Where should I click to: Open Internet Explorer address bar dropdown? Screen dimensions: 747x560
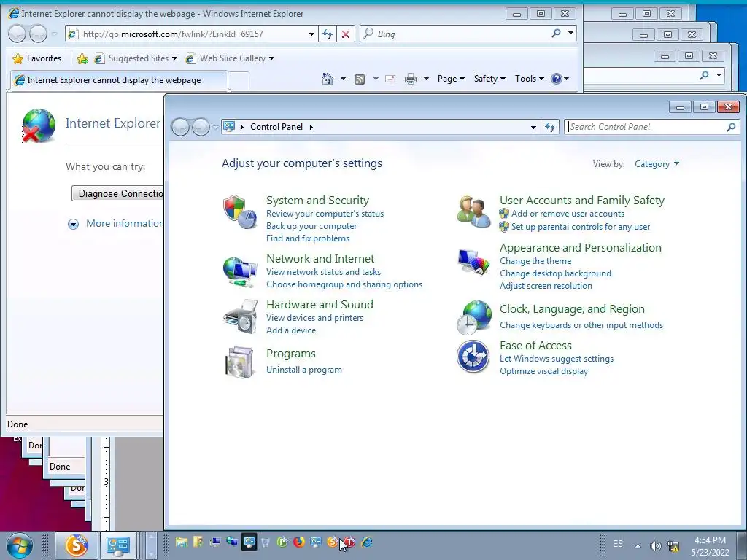tap(311, 34)
